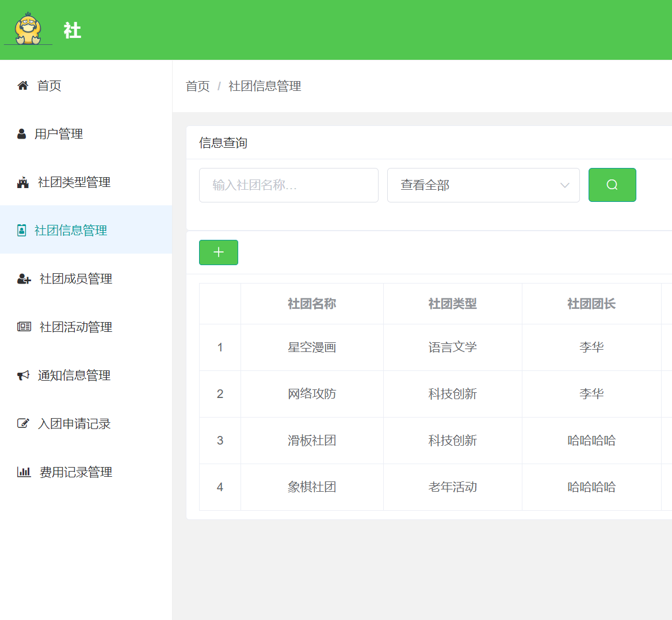This screenshot has width=672, height=620.
Task: Click the 滑板社团 club name cell
Action: coord(312,441)
